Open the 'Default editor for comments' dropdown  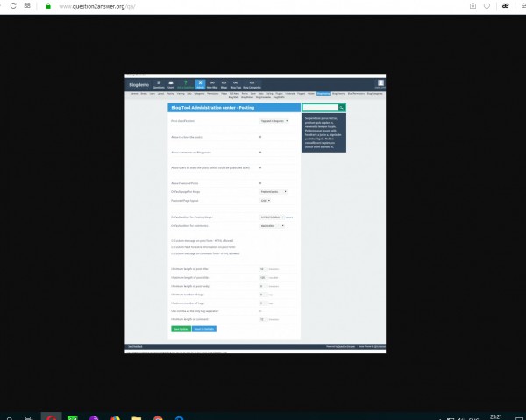click(272, 225)
